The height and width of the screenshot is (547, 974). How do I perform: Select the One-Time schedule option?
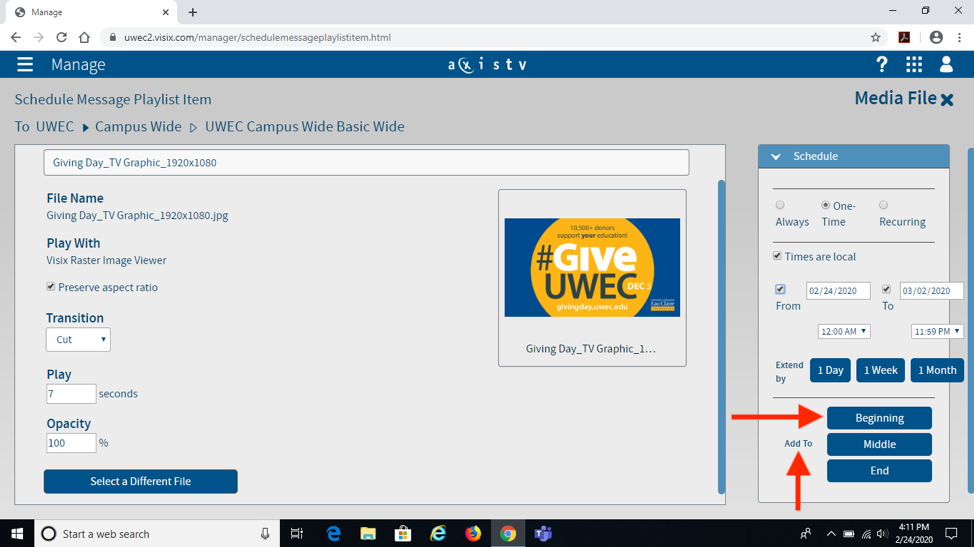pyautogui.click(x=826, y=205)
